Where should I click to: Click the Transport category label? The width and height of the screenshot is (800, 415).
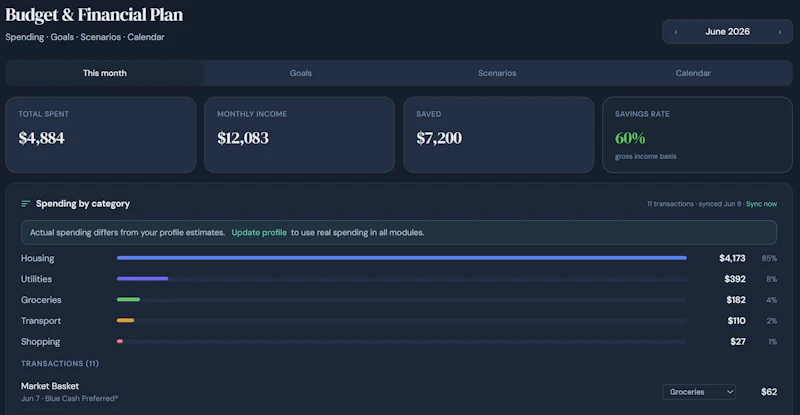click(x=41, y=321)
